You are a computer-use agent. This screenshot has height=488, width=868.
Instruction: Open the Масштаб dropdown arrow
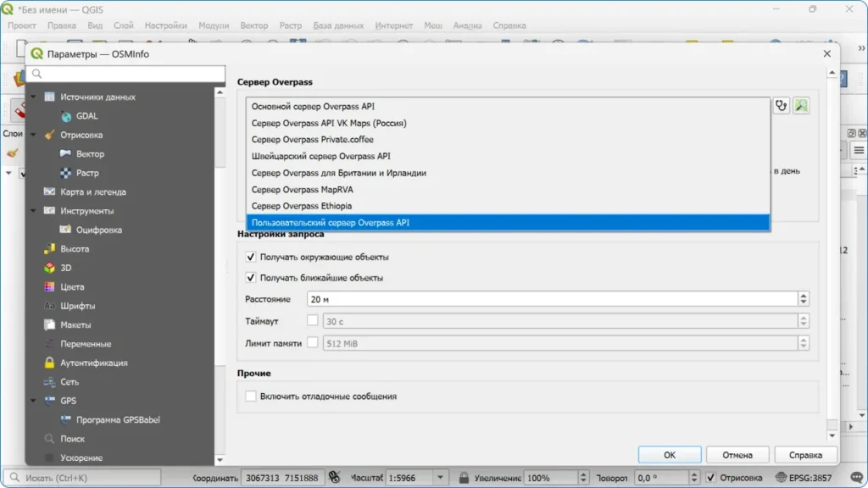(x=440, y=478)
